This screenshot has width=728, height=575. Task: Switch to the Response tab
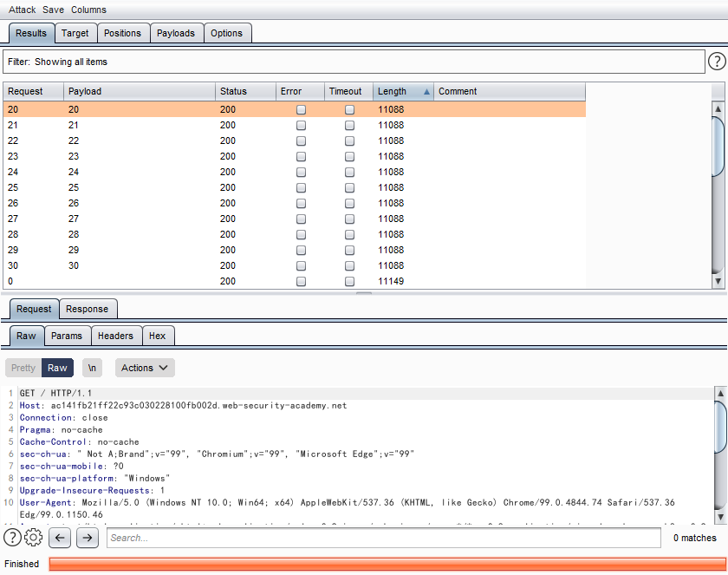[x=88, y=309]
